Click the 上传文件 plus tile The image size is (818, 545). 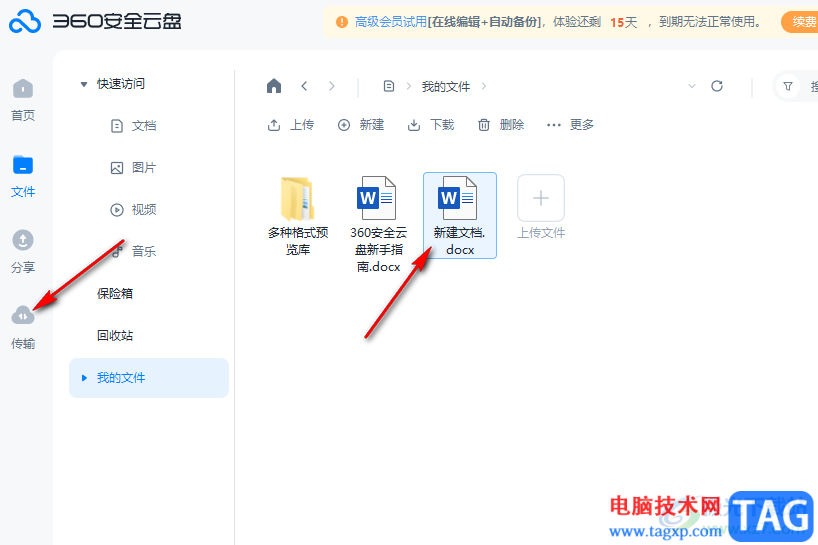[x=541, y=198]
